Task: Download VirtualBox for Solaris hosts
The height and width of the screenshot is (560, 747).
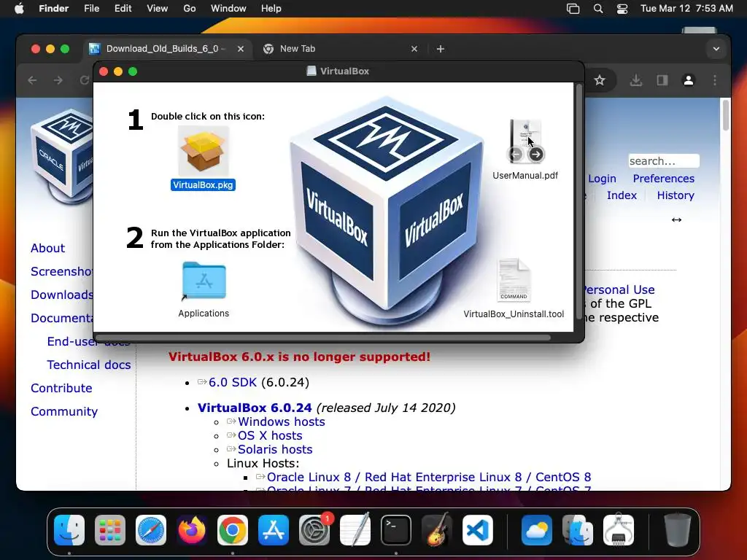Action: click(275, 449)
